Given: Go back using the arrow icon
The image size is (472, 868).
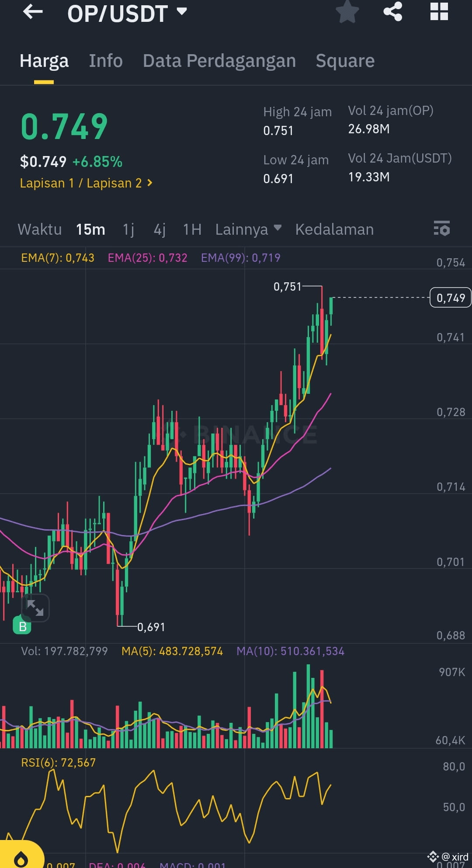Looking at the screenshot, I should pos(33,12).
